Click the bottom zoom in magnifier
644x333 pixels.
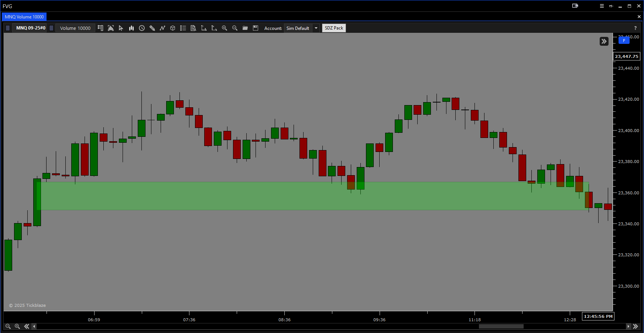(17, 326)
